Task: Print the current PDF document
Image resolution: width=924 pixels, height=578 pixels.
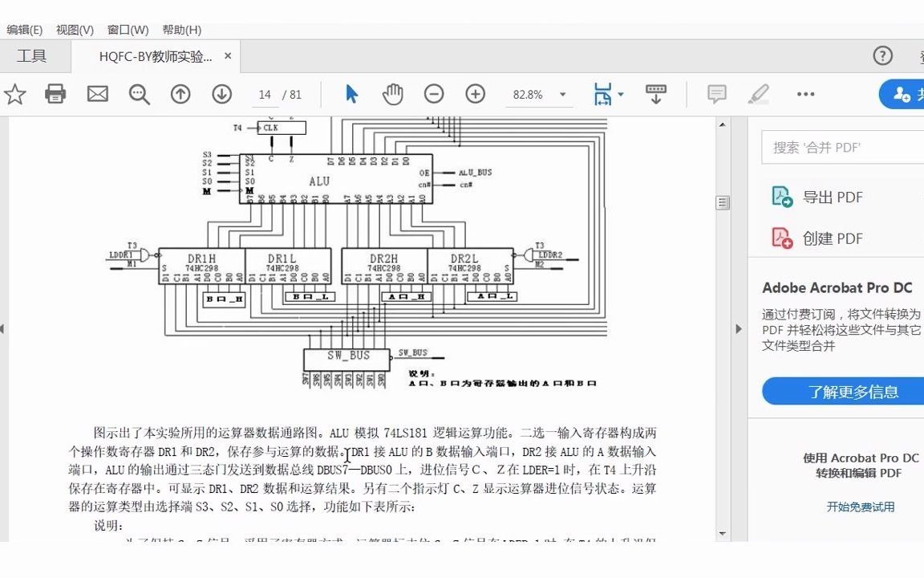Action: pyautogui.click(x=55, y=94)
